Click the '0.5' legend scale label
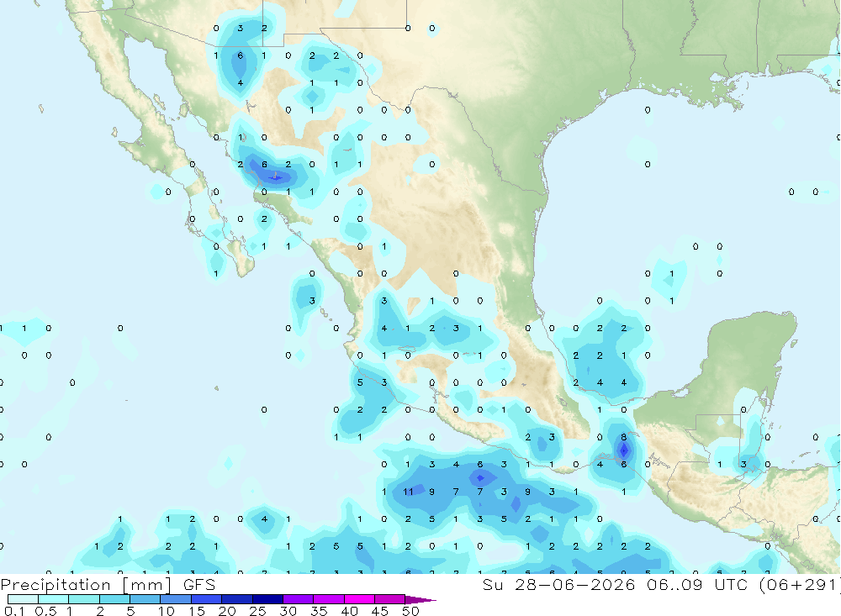This screenshot has height=616, width=841. (45, 611)
